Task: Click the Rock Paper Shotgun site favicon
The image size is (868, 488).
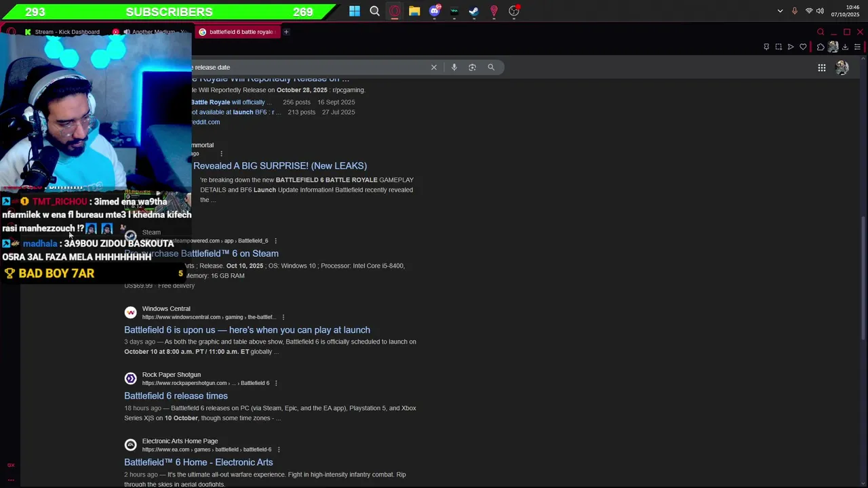Action: (130, 378)
